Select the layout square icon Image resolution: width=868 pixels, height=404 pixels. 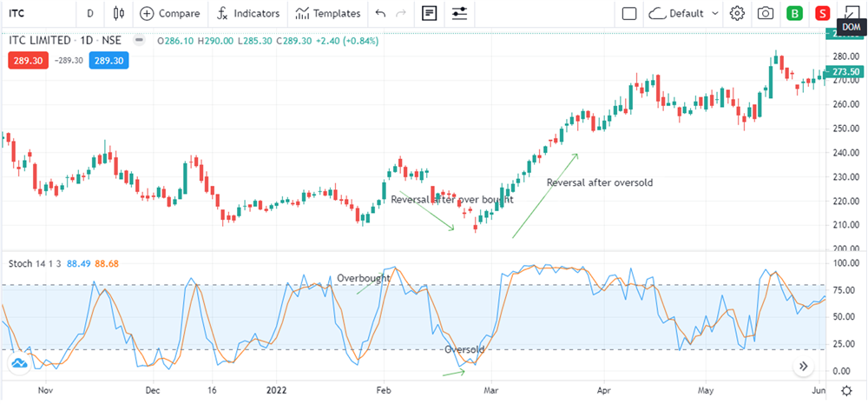628,13
